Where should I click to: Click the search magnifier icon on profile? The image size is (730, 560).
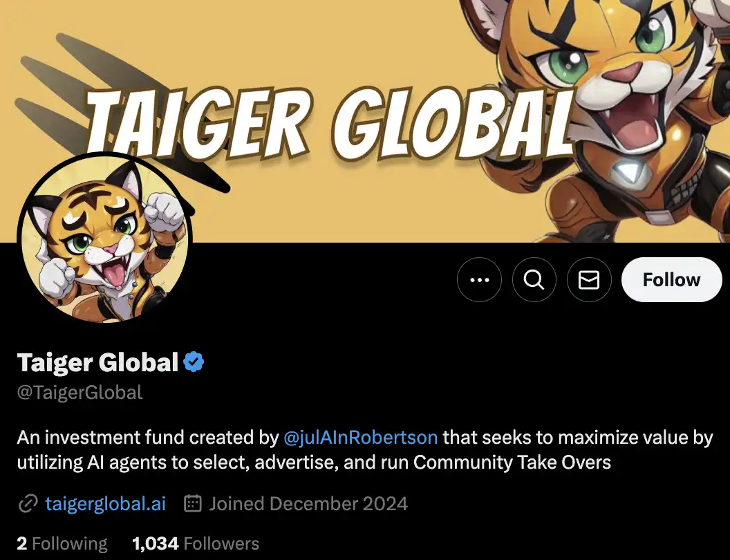534,280
